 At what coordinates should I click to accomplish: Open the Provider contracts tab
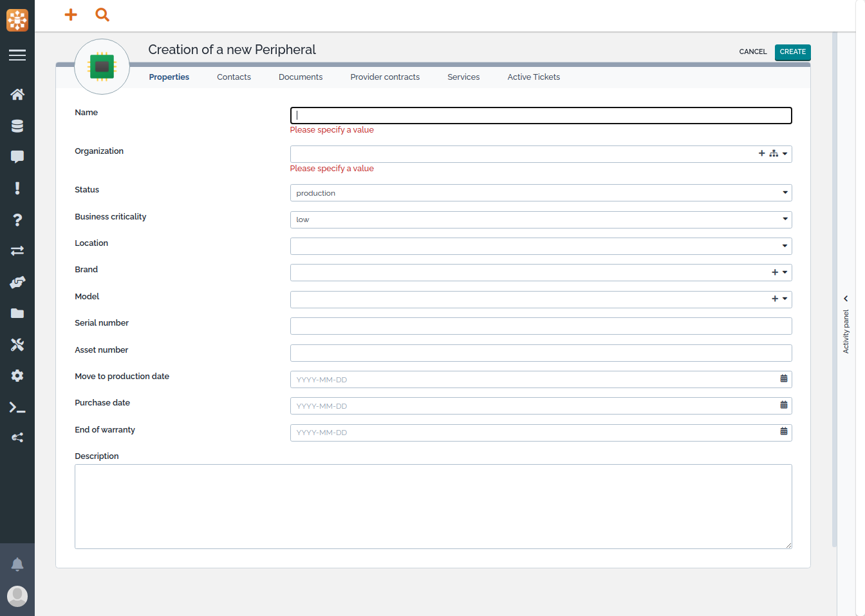(x=385, y=77)
